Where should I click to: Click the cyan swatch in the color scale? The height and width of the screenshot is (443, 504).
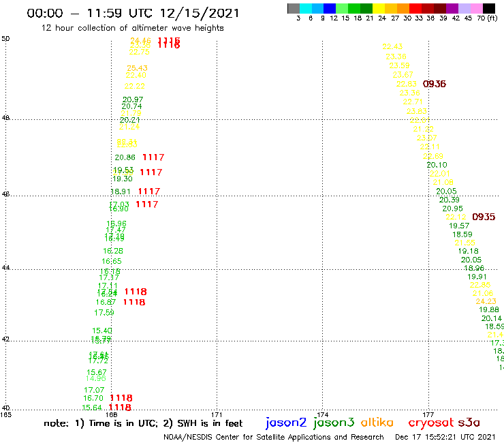click(x=306, y=8)
